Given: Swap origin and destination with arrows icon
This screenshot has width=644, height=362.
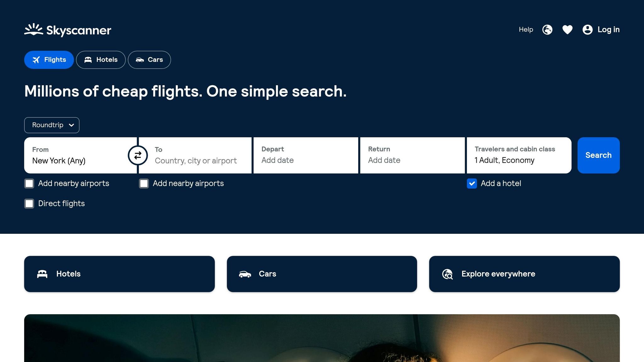Looking at the screenshot, I should (138, 155).
